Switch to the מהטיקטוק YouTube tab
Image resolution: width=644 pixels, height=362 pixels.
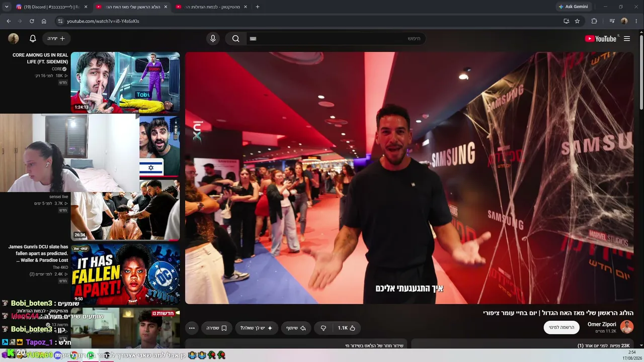pos(212,7)
